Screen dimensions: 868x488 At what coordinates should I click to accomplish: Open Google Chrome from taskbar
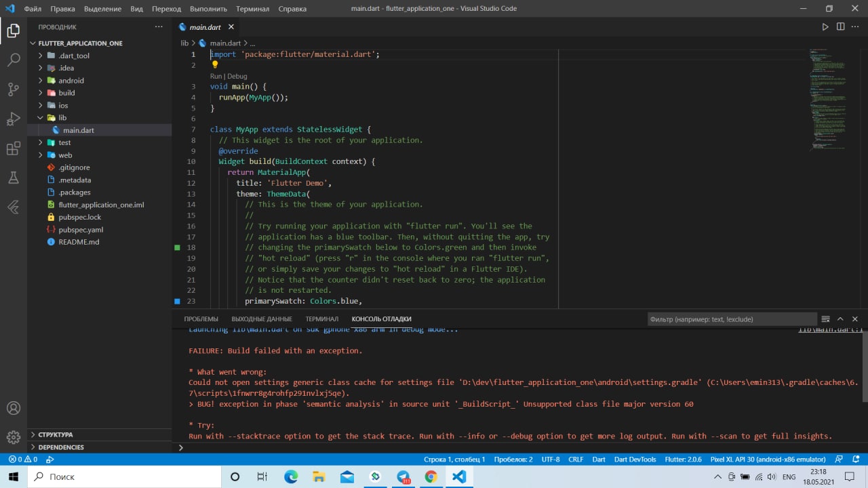[x=431, y=476]
